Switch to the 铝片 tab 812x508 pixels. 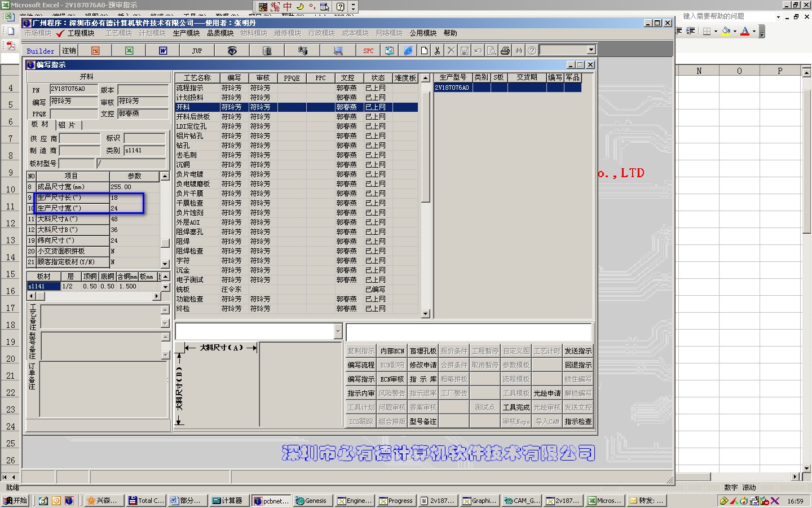point(67,125)
